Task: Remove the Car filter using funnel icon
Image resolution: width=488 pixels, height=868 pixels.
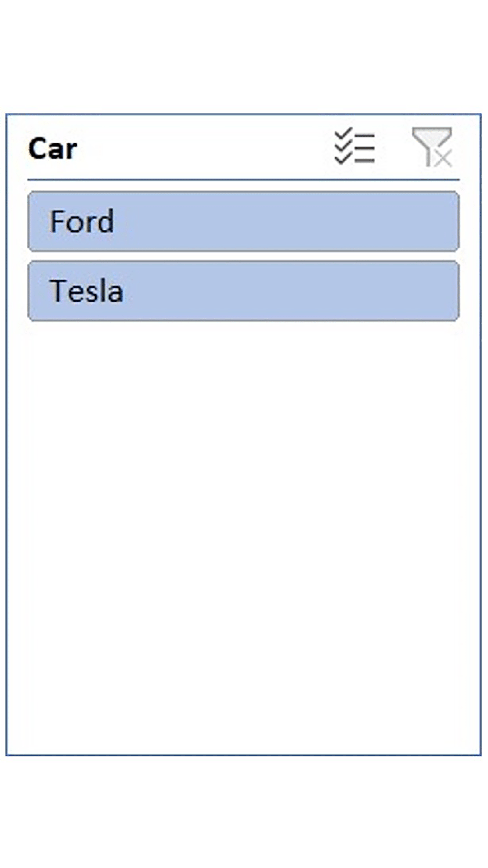Action: pyautogui.click(x=432, y=146)
